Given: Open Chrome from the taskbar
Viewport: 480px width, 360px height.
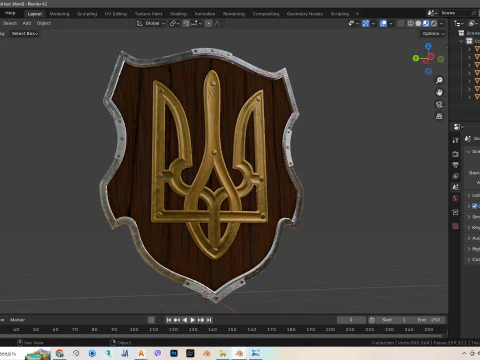Looking at the screenshot, I should point(60,353).
